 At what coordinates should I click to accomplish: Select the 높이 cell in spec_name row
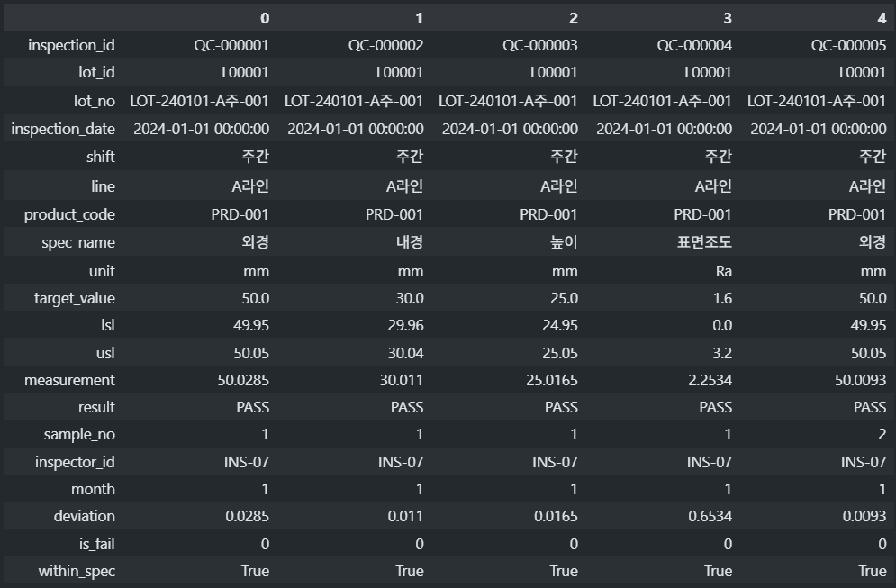click(563, 242)
